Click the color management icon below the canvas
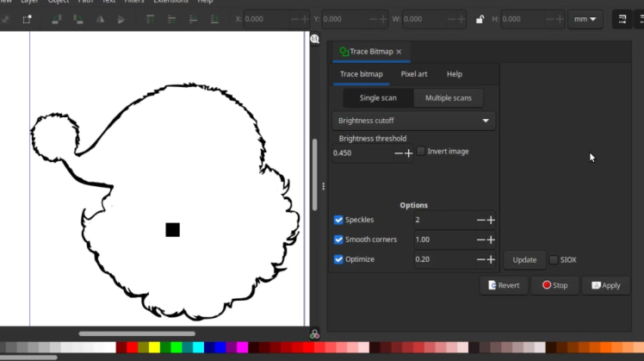 (x=314, y=333)
